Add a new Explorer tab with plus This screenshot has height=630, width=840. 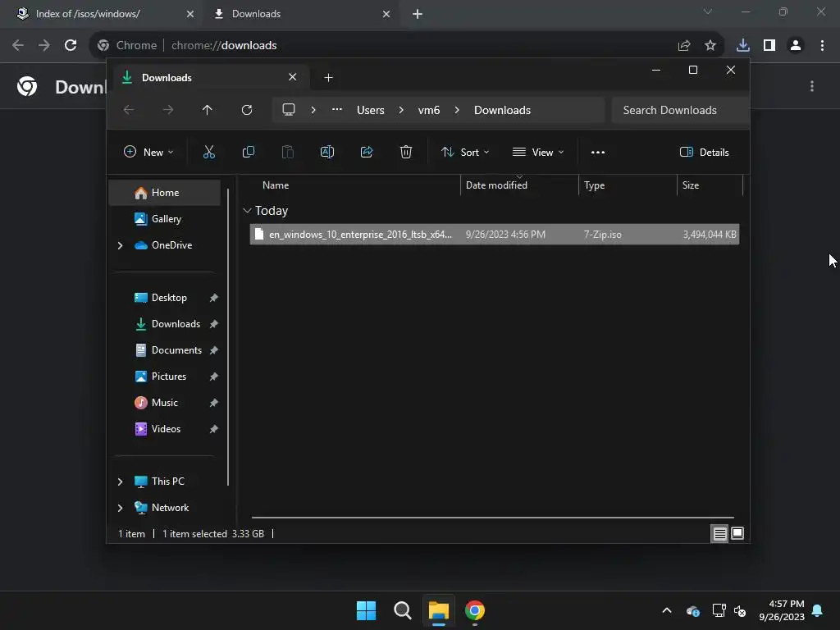click(328, 78)
